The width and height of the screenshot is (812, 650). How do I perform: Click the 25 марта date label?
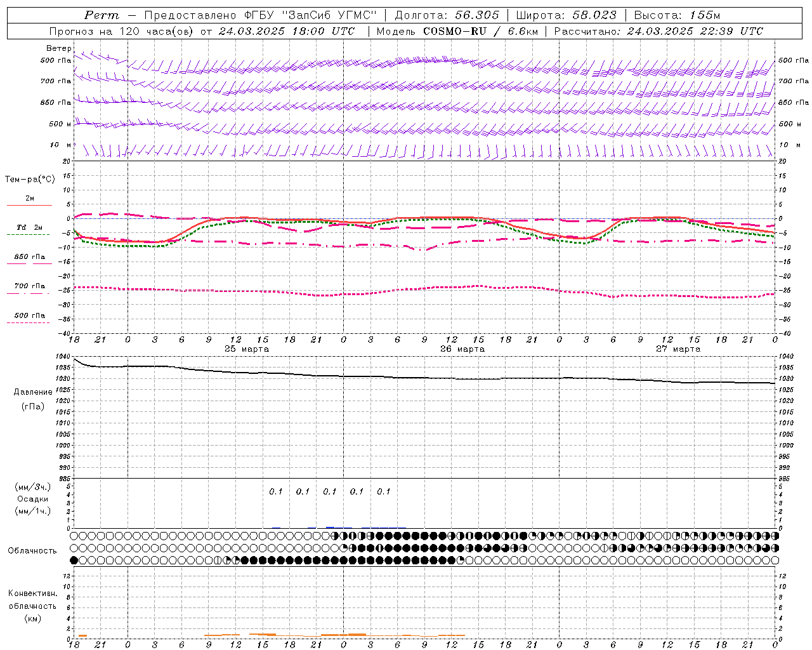(x=247, y=349)
